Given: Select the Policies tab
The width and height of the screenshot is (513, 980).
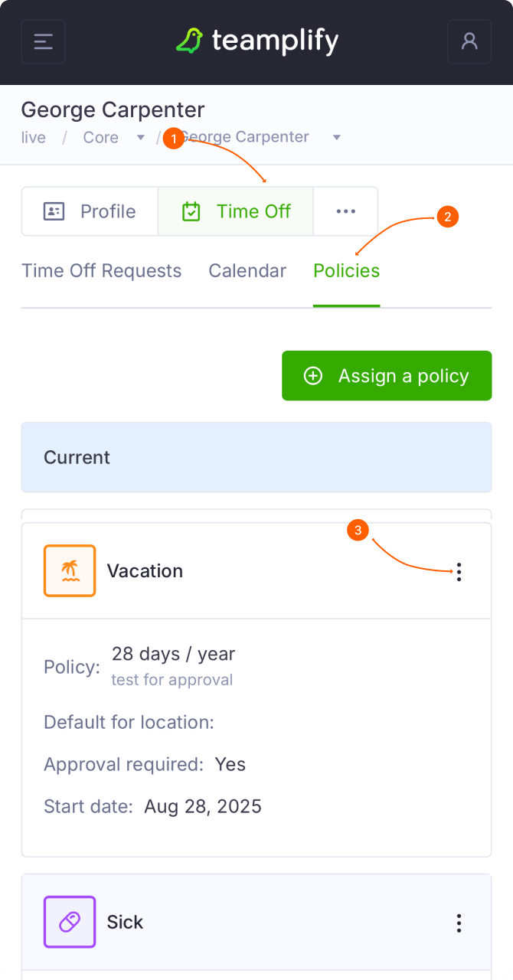Looking at the screenshot, I should coord(346,271).
